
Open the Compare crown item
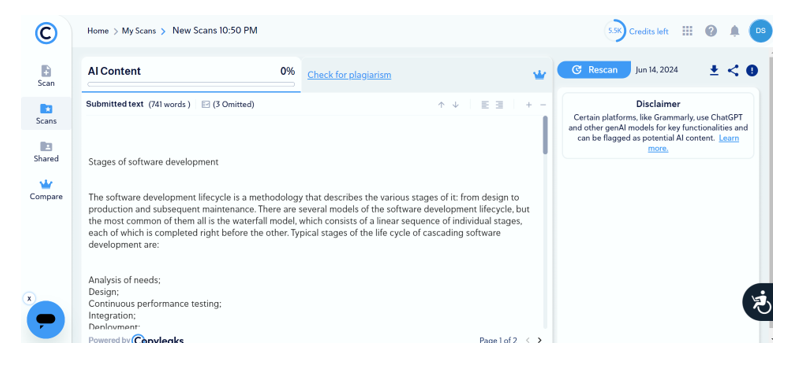tap(46, 190)
